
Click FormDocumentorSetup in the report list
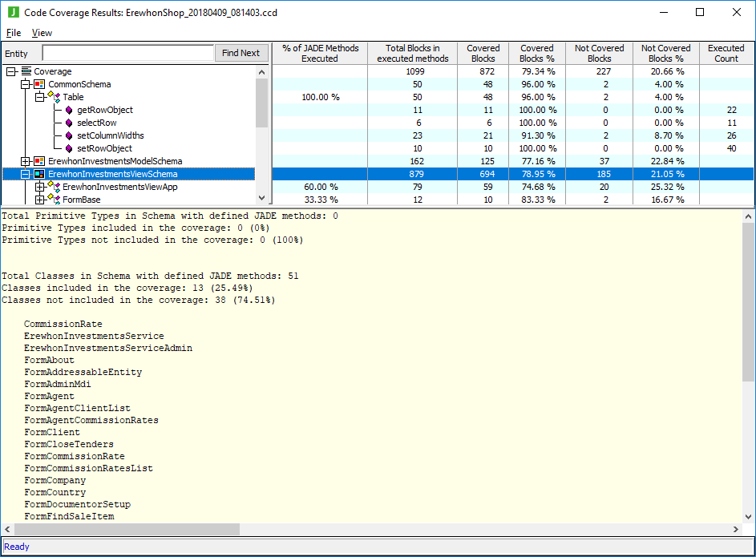[77, 504]
